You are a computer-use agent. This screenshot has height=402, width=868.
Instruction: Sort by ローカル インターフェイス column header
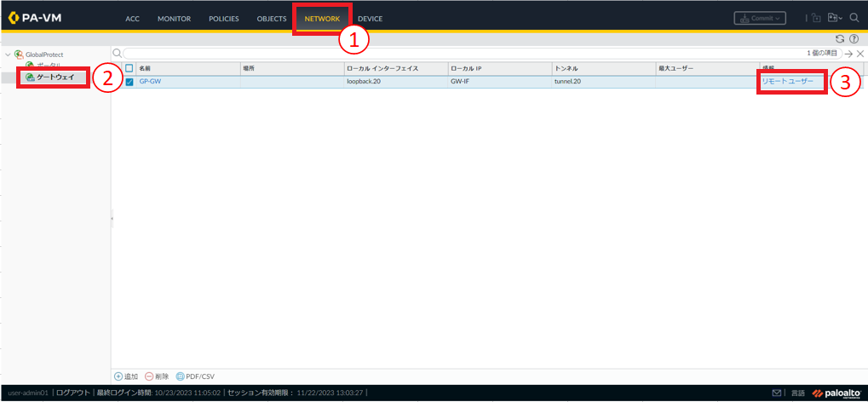[x=396, y=68]
